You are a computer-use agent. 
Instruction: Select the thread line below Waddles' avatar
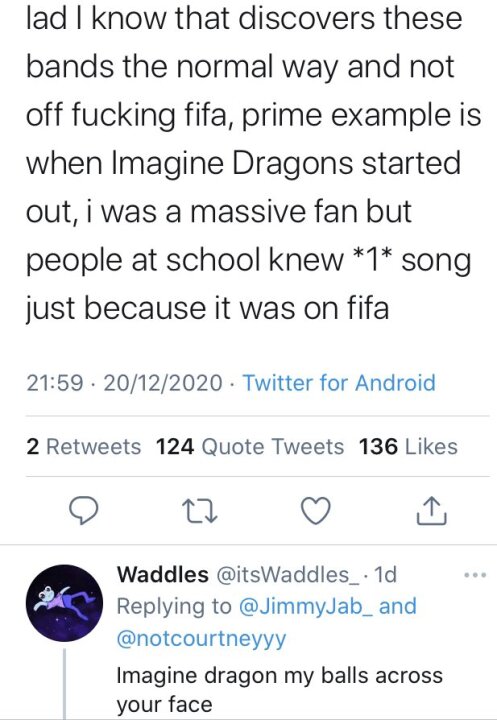pos(64,684)
